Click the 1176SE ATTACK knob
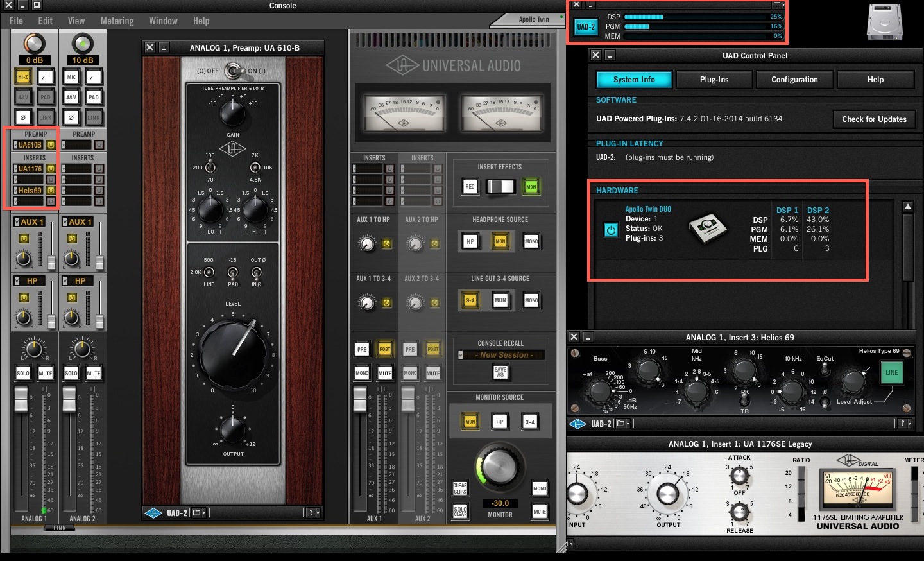 click(739, 476)
